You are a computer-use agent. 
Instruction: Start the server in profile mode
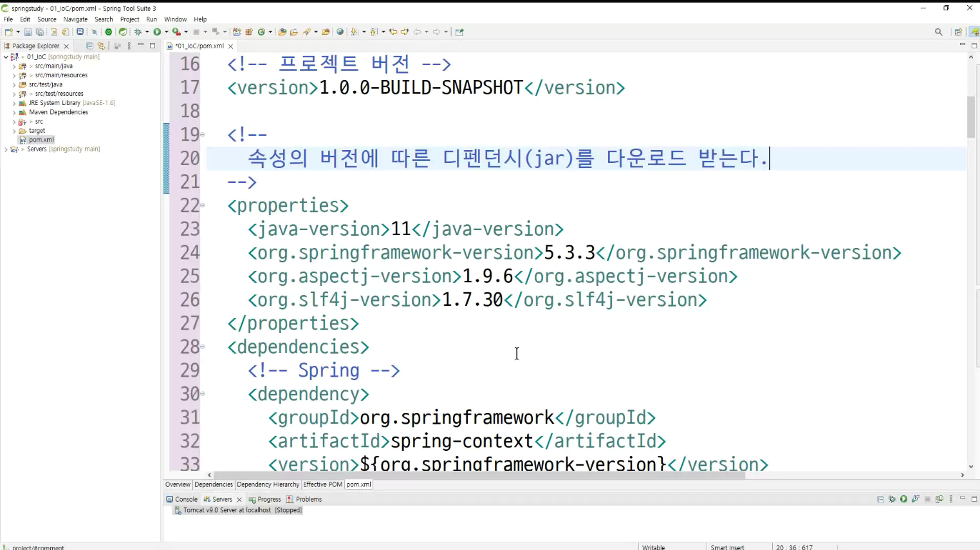[x=915, y=499]
